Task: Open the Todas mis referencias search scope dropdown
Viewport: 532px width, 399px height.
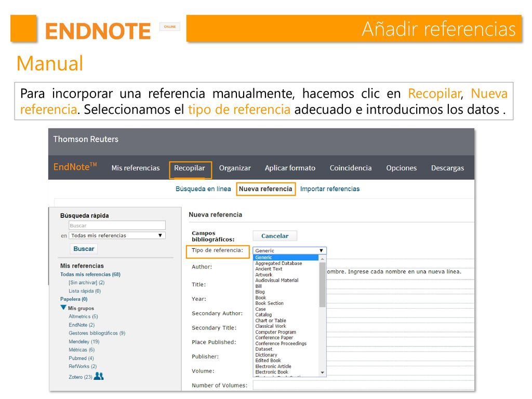Action: point(117,235)
